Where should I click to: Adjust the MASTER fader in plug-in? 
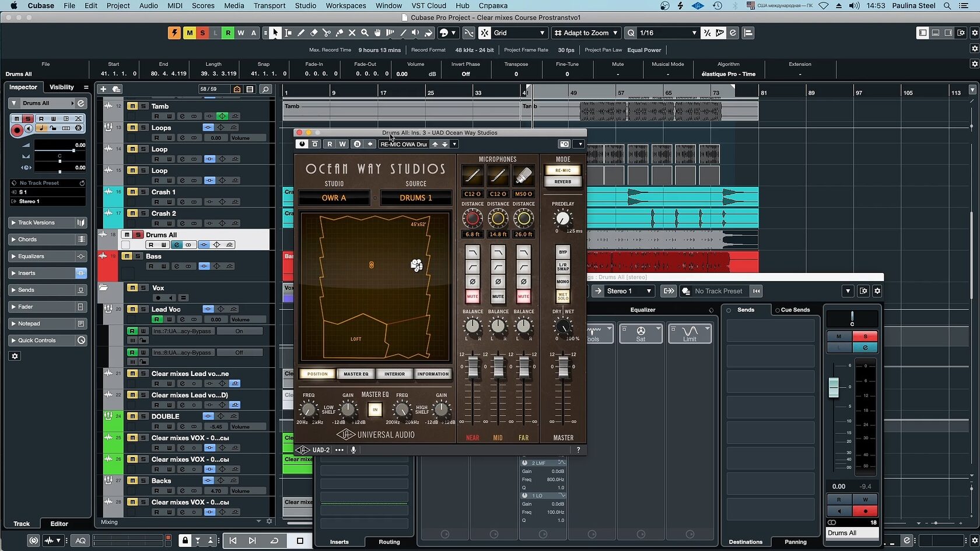coord(563,367)
